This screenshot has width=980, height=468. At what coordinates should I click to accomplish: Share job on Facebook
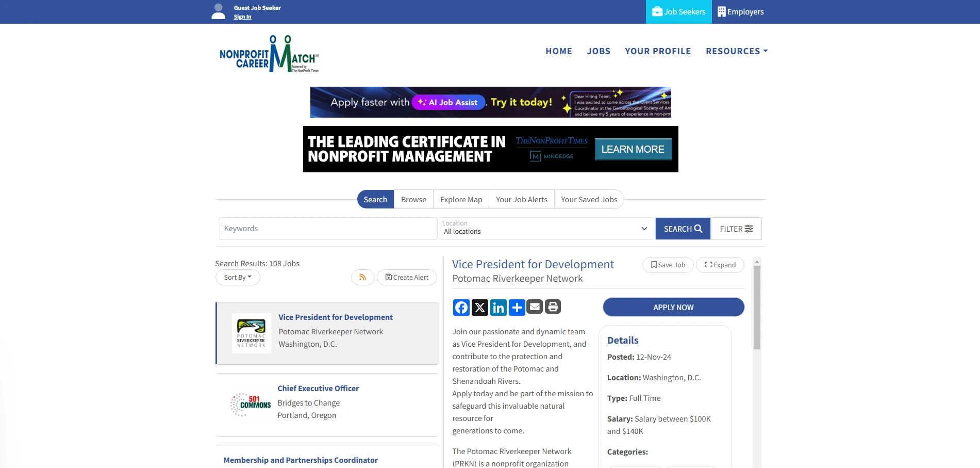pos(461,308)
